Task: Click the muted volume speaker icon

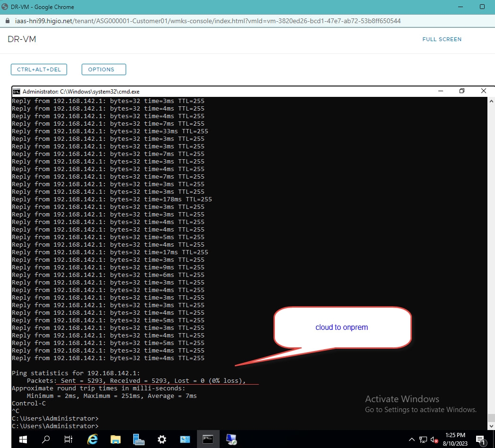Action: pos(434,439)
